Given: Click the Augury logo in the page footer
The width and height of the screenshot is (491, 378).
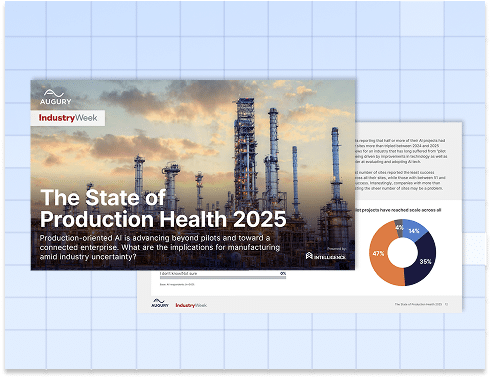Looking at the screenshot, I should 160,303.
